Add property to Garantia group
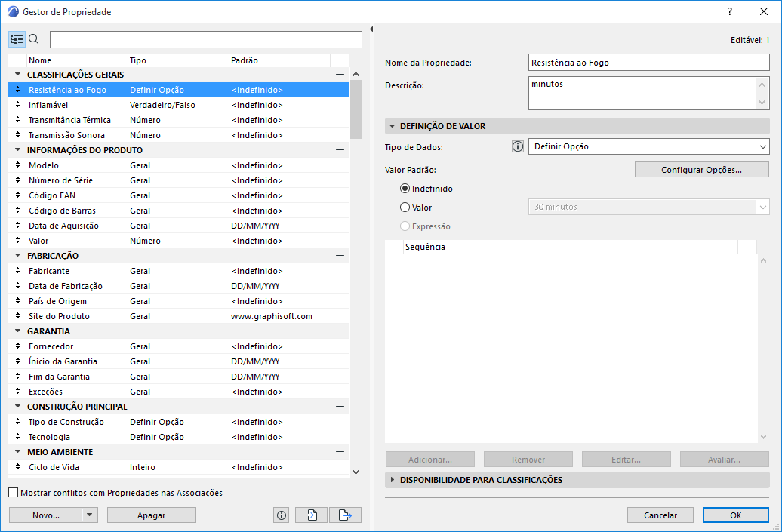 tap(340, 331)
